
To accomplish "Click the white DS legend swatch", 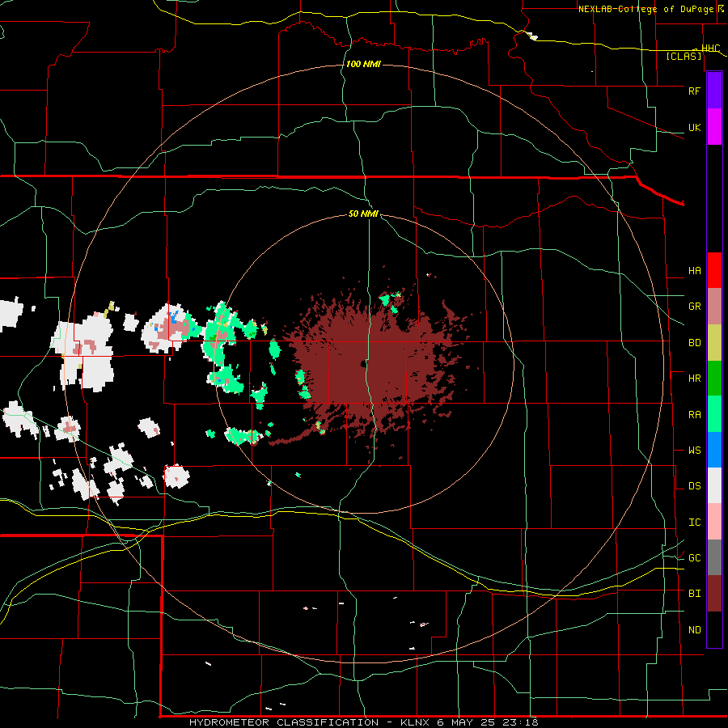I will pos(714,485).
